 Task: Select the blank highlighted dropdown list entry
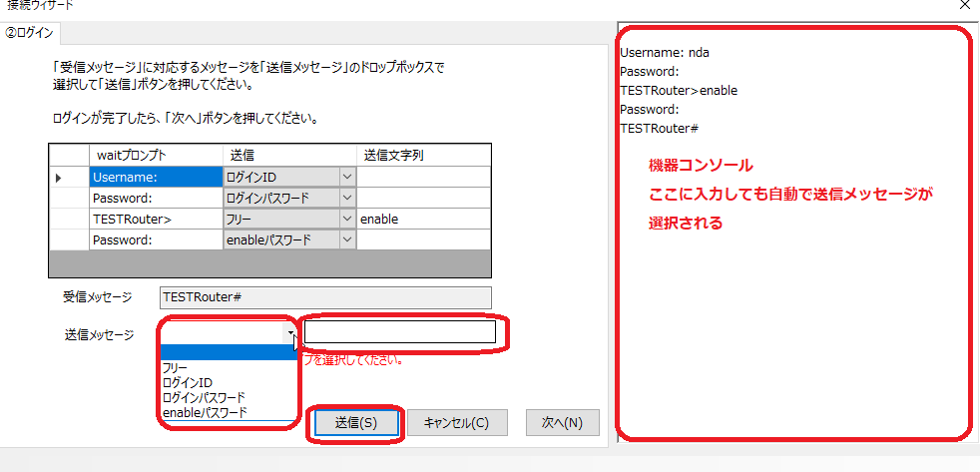click(228, 351)
